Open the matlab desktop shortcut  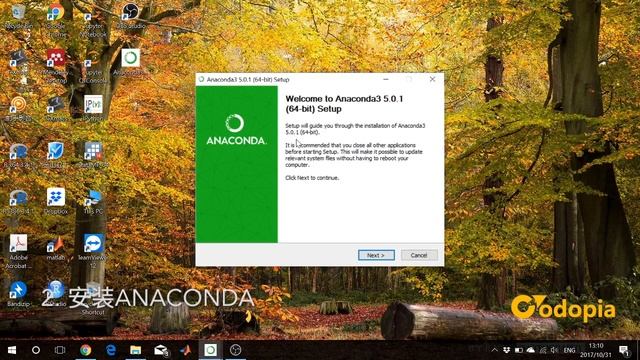[56, 248]
